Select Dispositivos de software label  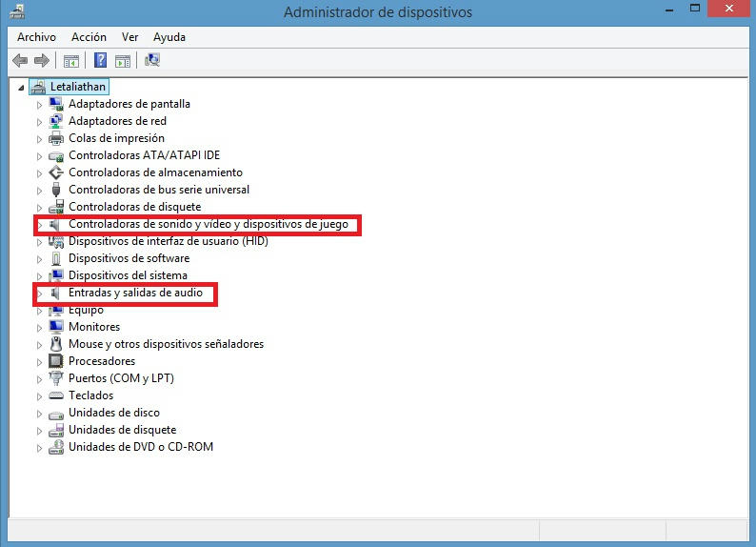129,258
